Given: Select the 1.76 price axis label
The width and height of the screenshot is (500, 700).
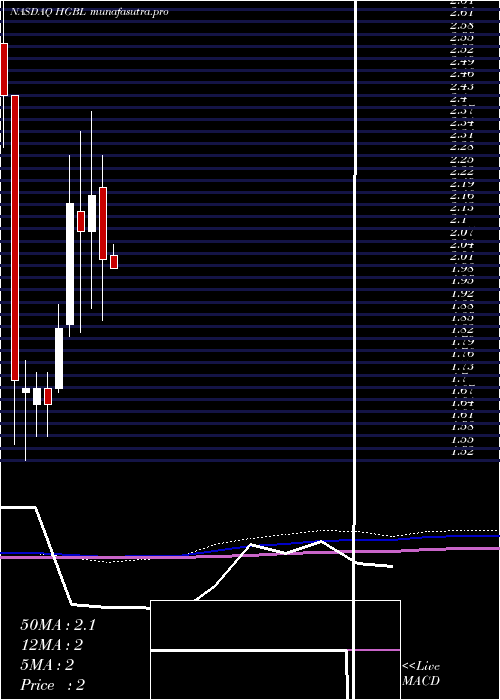Looking at the screenshot, I should click(x=462, y=354).
